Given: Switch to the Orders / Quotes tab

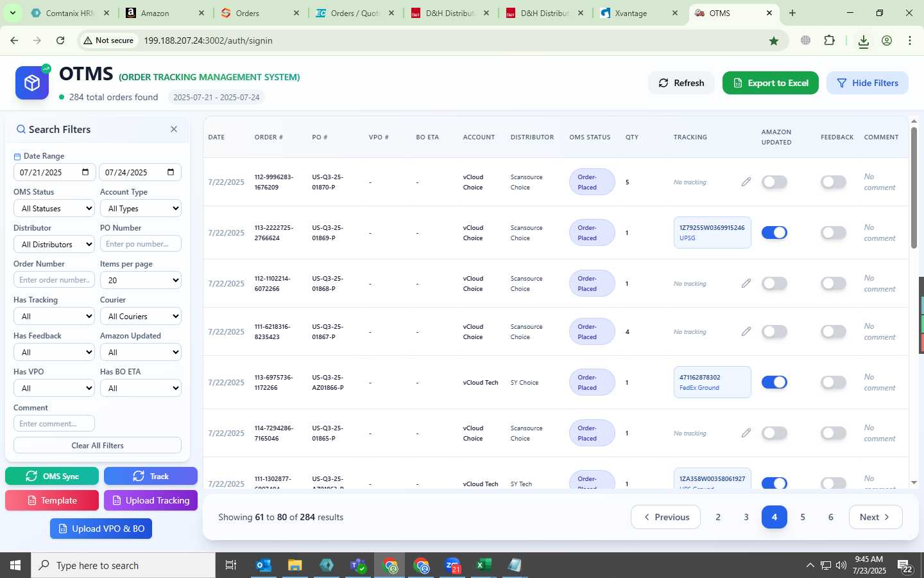Looking at the screenshot, I should [354, 13].
